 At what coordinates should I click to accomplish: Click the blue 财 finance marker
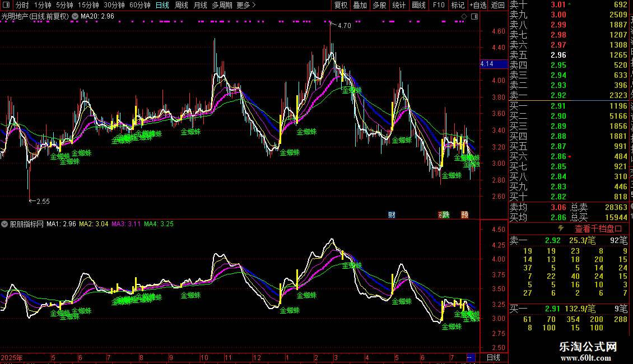(x=392, y=214)
